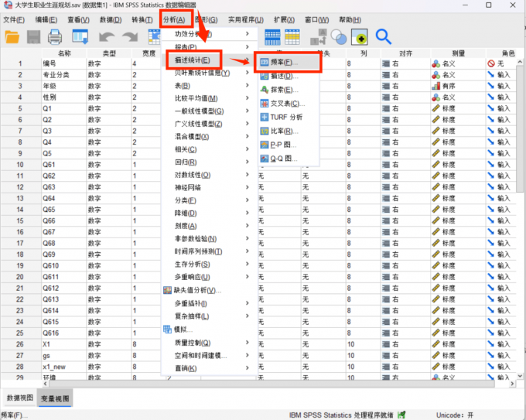
Task: Click the 名称 column header
Action: [x=64, y=53]
